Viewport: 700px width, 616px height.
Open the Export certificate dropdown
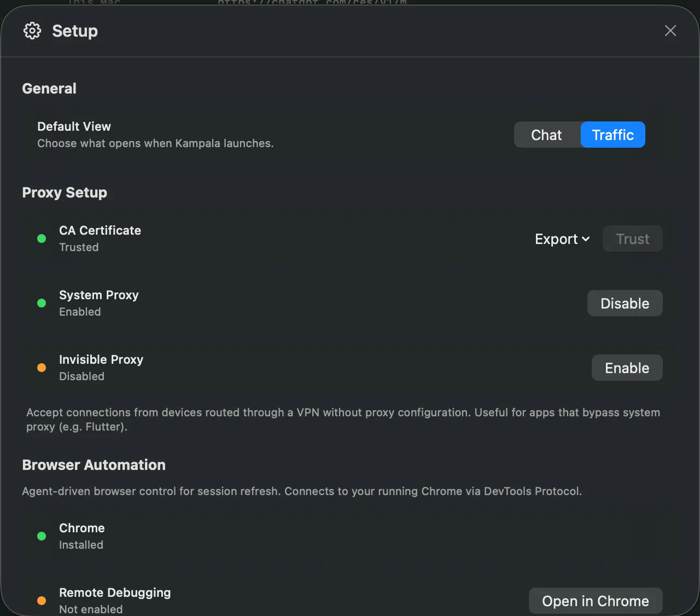click(562, 239)
